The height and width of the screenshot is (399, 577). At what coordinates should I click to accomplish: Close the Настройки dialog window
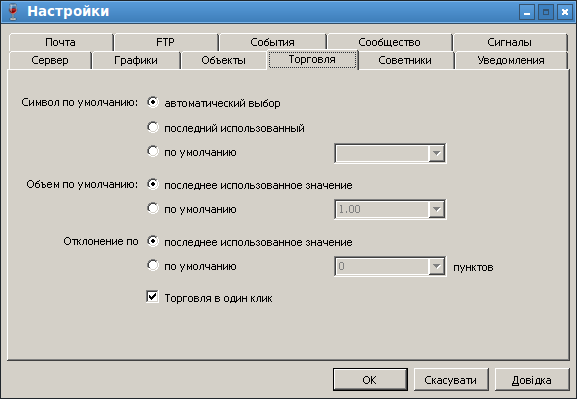pyautogui.click(x=565, y=12)
